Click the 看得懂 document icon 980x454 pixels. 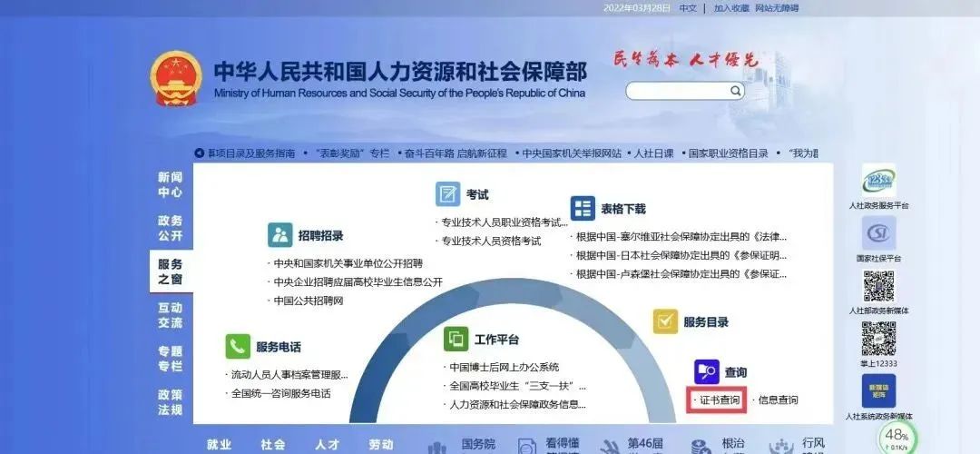pos(527,447)
